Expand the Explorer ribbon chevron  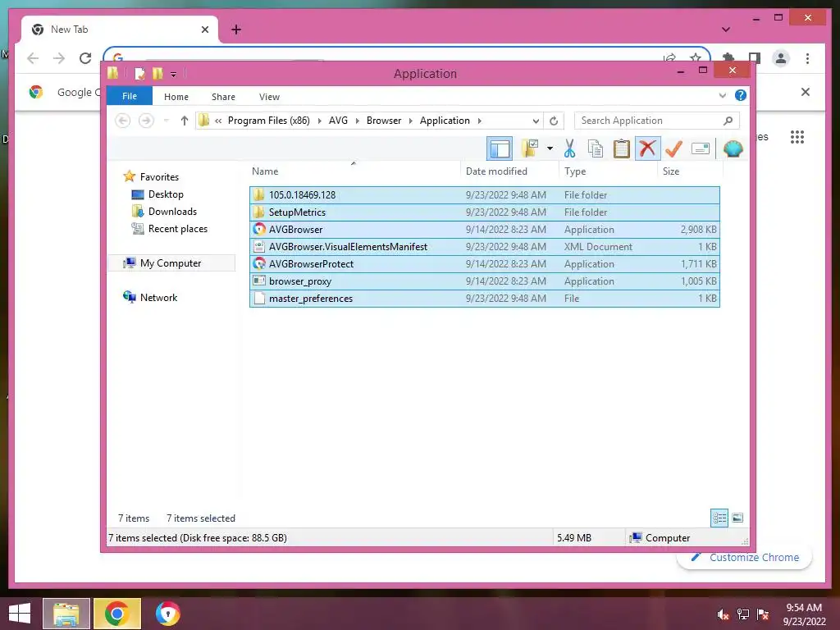click(722, 96)
